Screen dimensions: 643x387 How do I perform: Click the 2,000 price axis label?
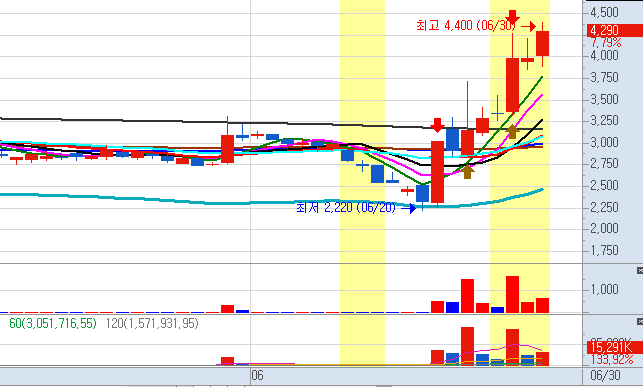pyautogui.click(x=604, y=228)
